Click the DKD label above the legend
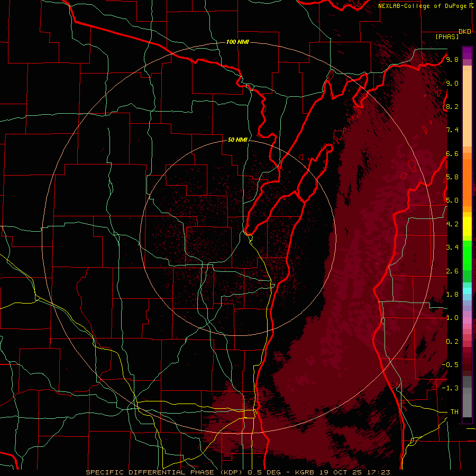Screen dimensions: 476x476 (465, 32)
